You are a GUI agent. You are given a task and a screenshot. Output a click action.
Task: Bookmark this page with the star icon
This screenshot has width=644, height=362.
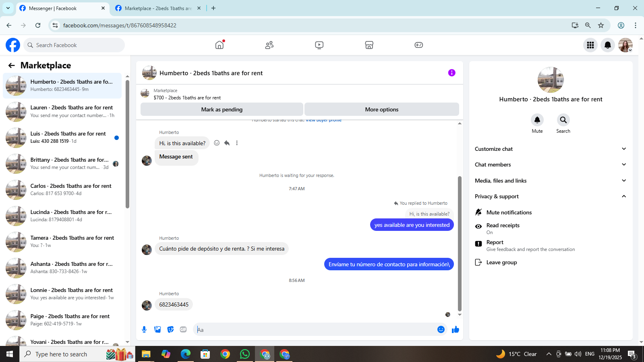pyautogui.click(x=601, y=25)
